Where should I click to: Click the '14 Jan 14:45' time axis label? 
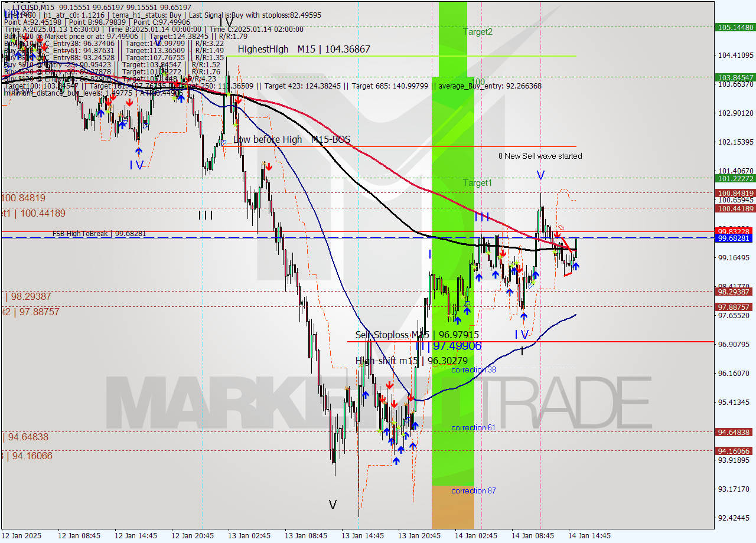coord(589,536)
